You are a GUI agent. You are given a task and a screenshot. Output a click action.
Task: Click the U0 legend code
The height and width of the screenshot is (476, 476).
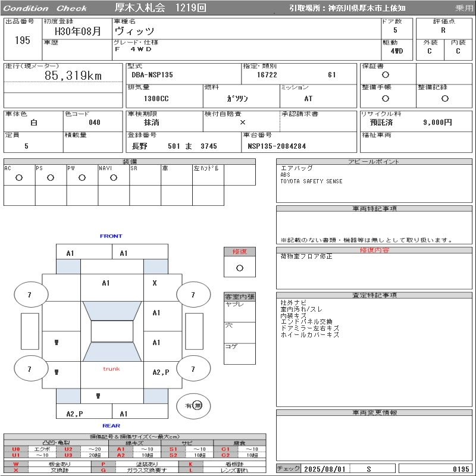(x=16, y=449)
